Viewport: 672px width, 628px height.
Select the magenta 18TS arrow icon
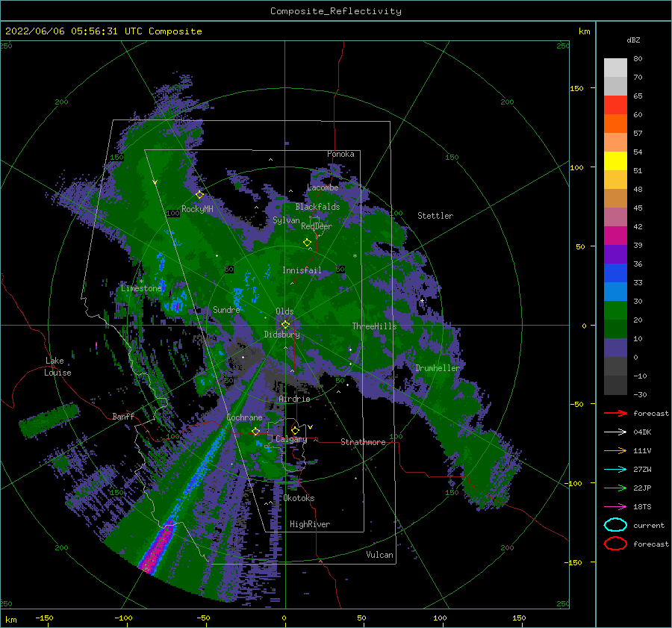615,507
